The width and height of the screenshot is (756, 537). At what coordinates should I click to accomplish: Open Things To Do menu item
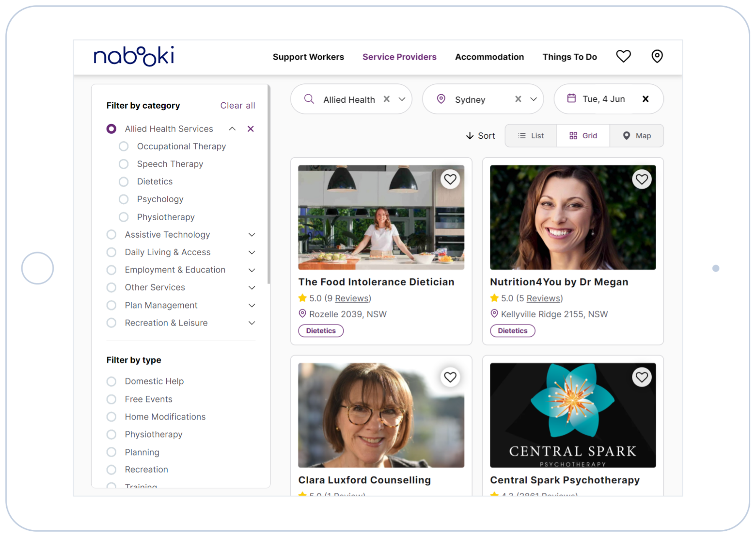pyautogui.click(x=569, y=57)
